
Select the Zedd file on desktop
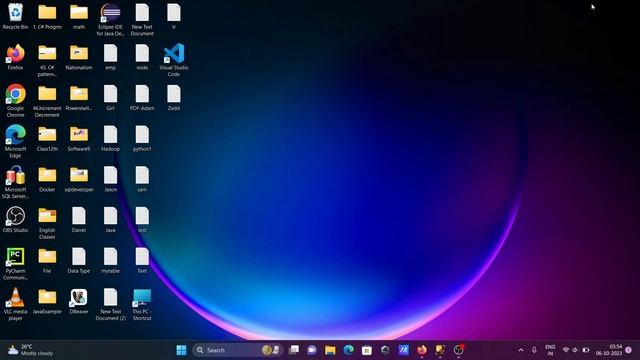tap(174, 98)
